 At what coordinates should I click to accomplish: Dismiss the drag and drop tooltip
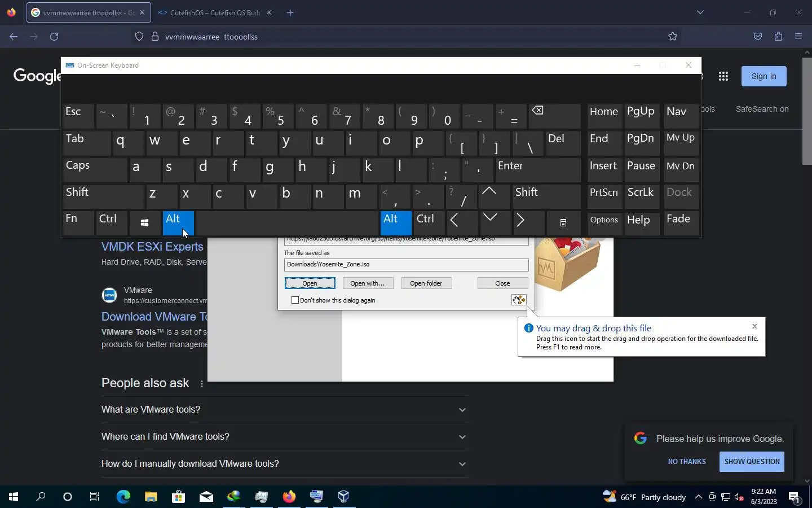(x=754, y=326)
